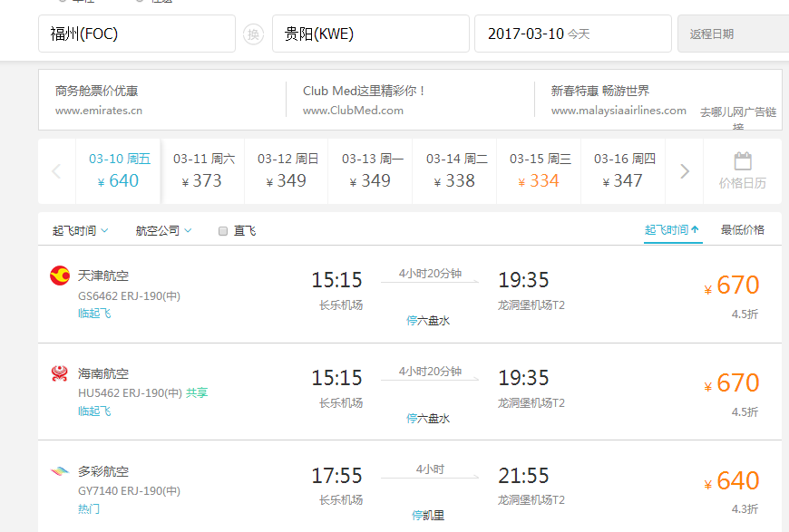The width and height of the screenshot is (789, 532).
Task: Click the 贵阳(KWE) destination input field
Action: coord(372,33)
